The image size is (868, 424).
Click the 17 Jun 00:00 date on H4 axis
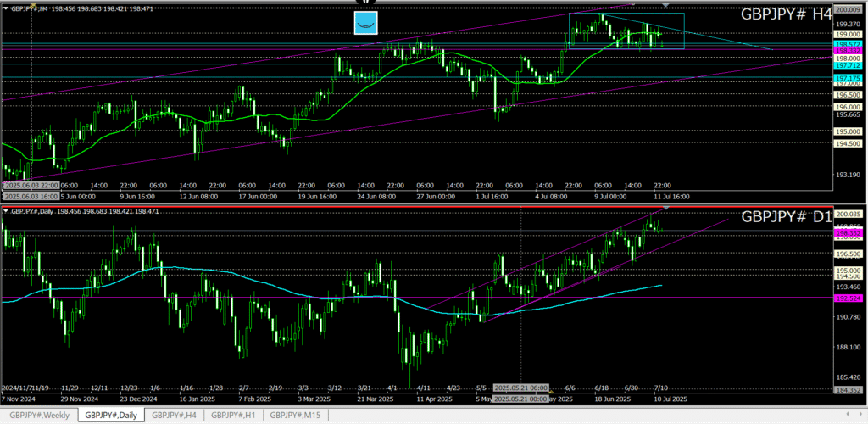coord(259,196)
